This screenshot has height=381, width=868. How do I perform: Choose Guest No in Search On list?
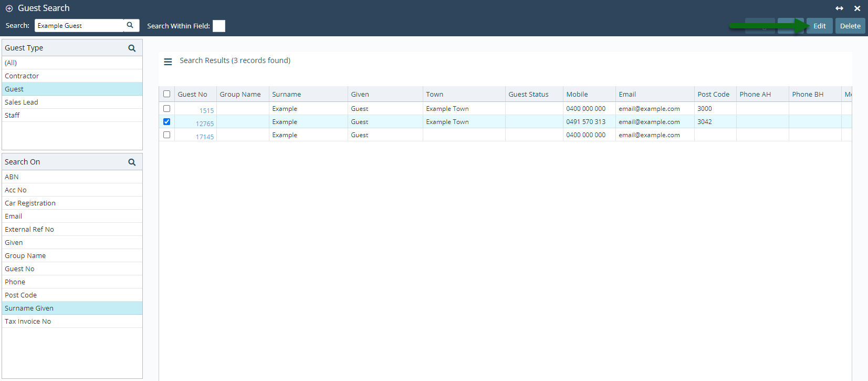pyautogui.click(x=72, y=269)
